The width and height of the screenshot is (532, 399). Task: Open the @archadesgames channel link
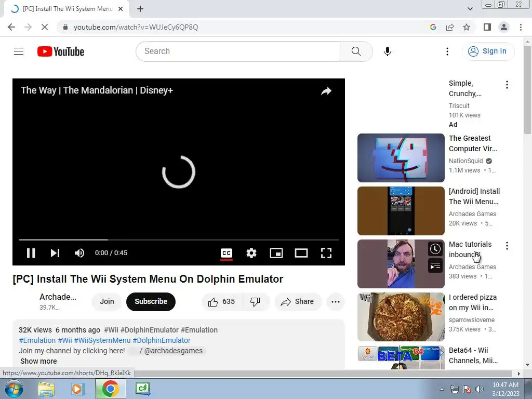[x=174, y=351]
